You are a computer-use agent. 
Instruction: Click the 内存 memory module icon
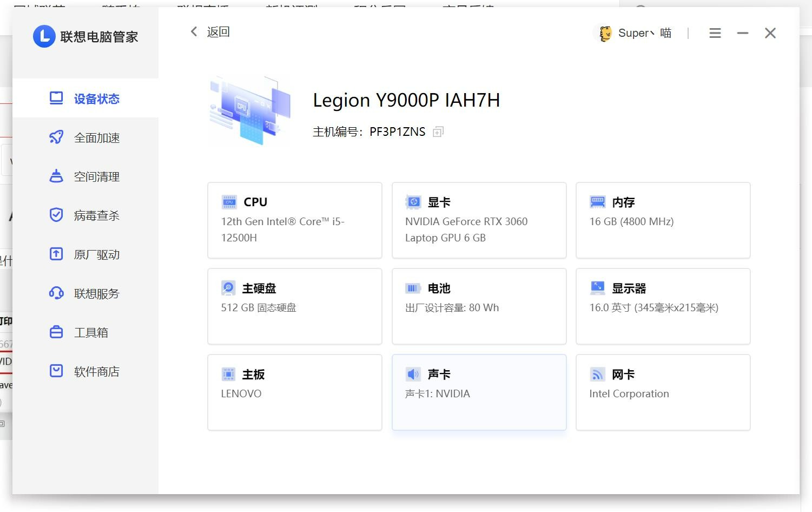pos(598,202)
